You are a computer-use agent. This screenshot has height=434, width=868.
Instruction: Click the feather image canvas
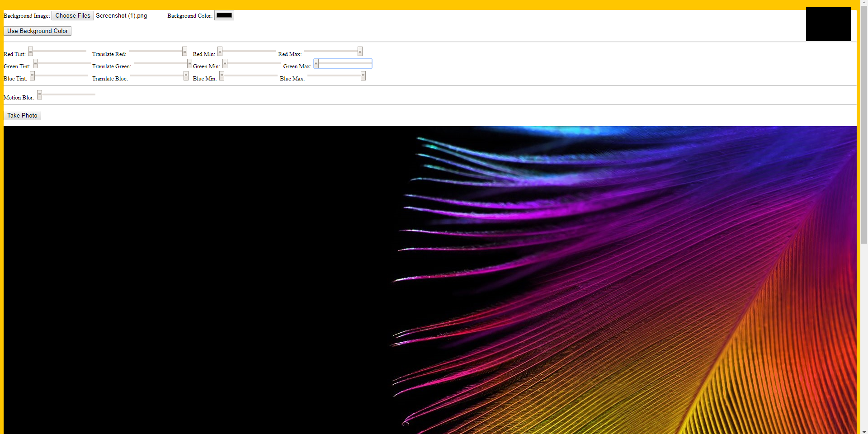pyautogui.click(x=430, y=280)
